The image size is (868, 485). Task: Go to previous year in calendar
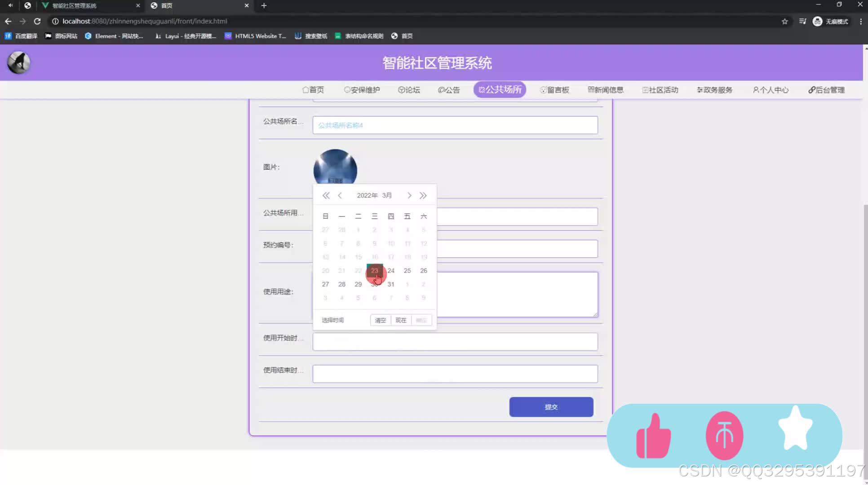click(326, 195)
